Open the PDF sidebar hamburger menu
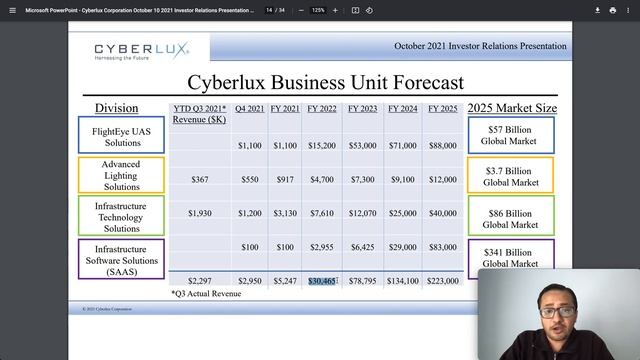The height and width of the screenshot is (360, 640). pyautogui.click(x=13, y=10)
